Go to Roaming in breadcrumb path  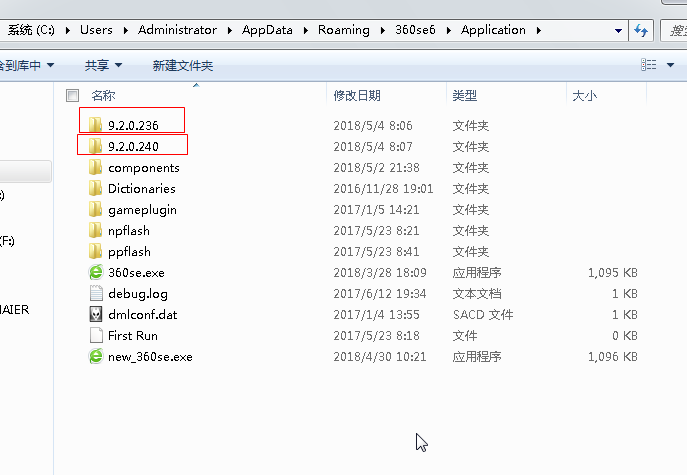click(x=344, y=30)
